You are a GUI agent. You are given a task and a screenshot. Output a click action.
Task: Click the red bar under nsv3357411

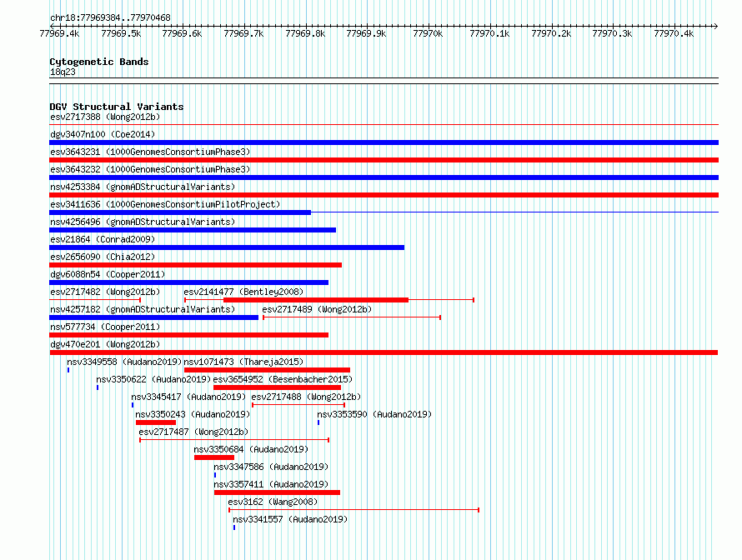click(277, 492)
